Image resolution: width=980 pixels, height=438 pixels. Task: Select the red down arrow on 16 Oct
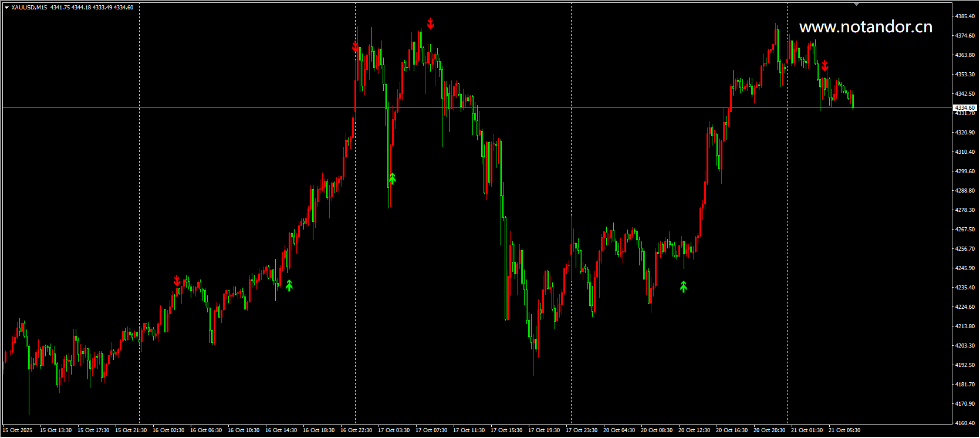pyautogui.click(x=177, y=281)
